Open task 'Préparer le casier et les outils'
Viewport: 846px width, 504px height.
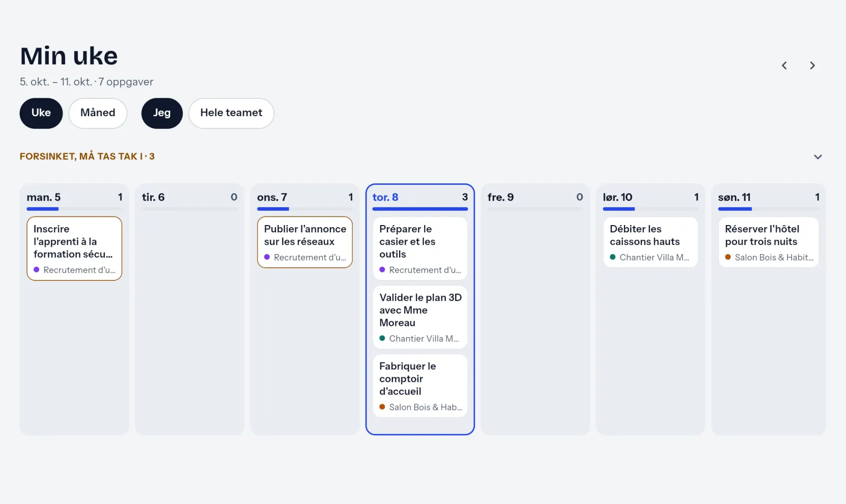point(420,248)
